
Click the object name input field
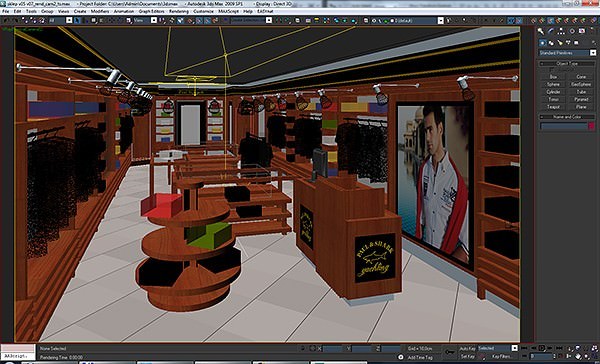(563, 126)
